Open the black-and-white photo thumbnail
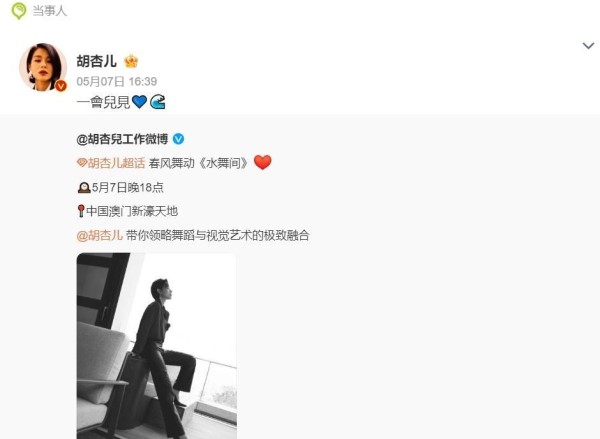This screenshot has width=600, height=439. [x=157, y=346]
